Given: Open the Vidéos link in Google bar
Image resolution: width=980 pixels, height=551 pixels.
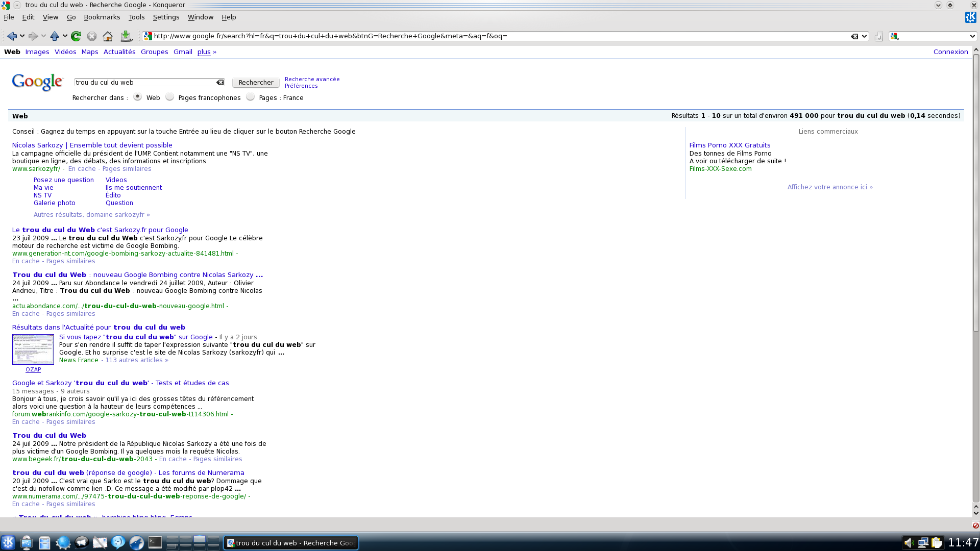Looking at the screenshot, I should pos(65,52).
